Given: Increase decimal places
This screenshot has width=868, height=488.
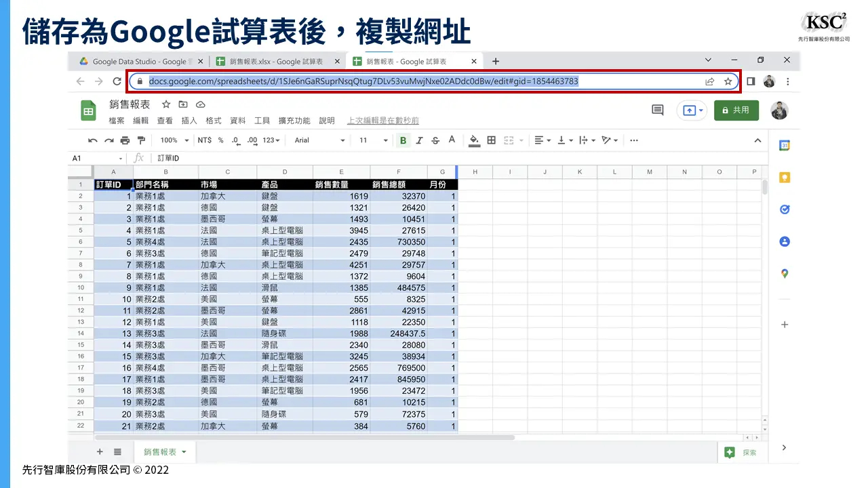Looking at the screenshot, I should click(x=252, y=140).
